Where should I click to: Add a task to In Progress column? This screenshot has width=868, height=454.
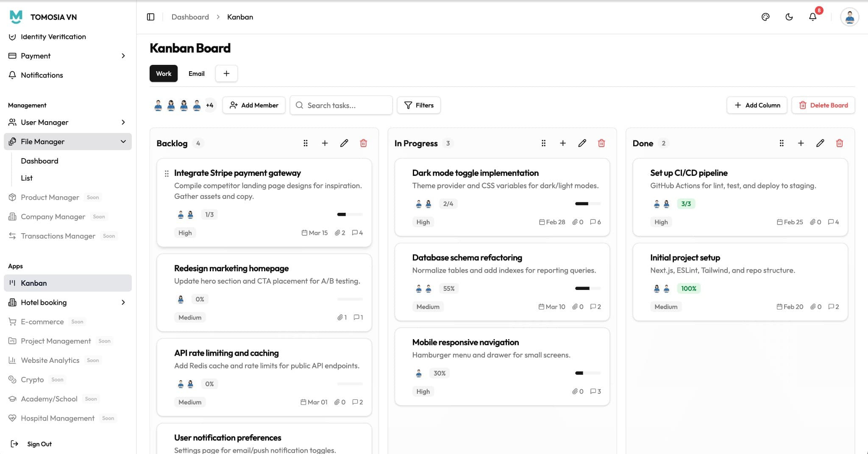(563, 143)
